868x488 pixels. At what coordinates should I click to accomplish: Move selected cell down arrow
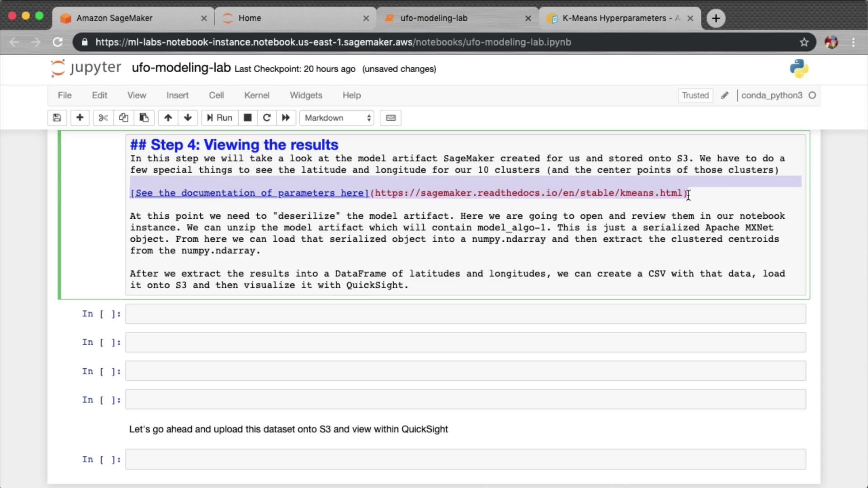tap(188, 118)
